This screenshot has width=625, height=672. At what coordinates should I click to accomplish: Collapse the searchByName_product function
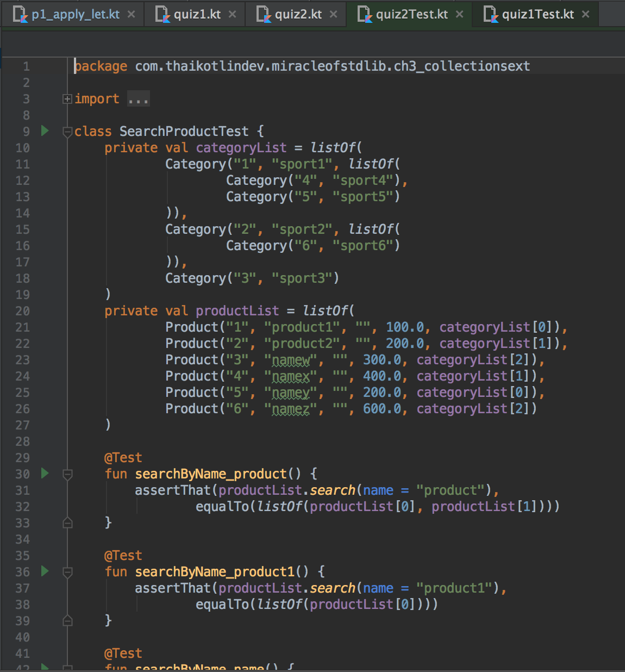coord(67,474)
